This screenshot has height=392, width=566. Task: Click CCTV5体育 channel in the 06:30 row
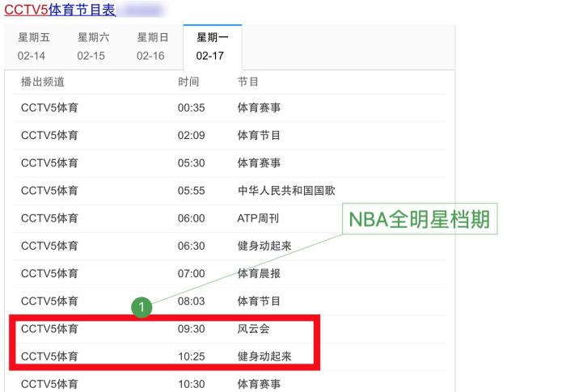click(x=49, y=246)
